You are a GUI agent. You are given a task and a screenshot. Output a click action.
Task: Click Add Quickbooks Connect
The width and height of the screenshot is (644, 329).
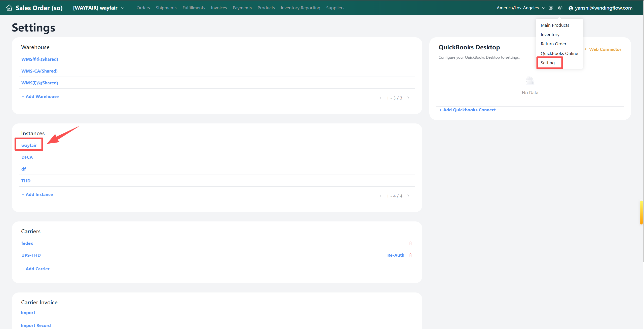[x=467, y=110]
